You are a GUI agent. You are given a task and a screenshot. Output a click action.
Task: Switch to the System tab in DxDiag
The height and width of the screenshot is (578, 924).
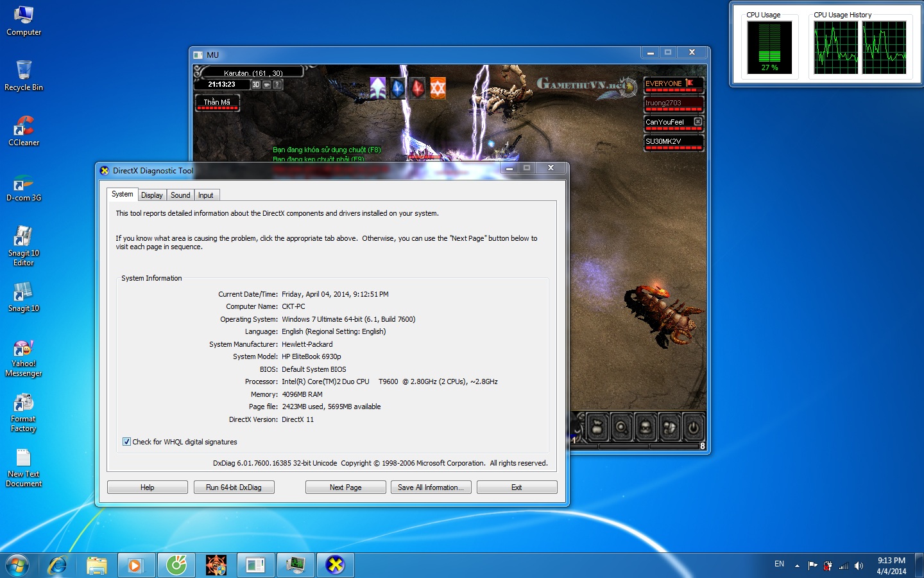(122, 194)
